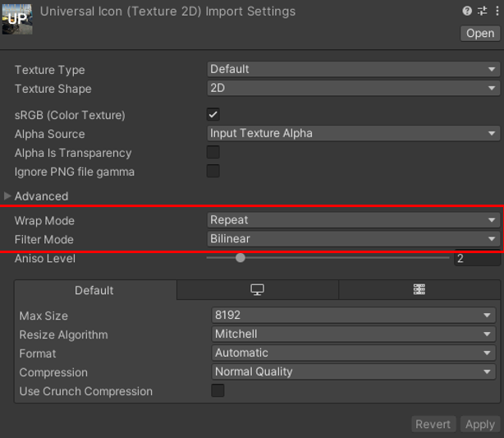Switch to the standalone monitor platform tab
504x438 pixels.
(257, 290)
